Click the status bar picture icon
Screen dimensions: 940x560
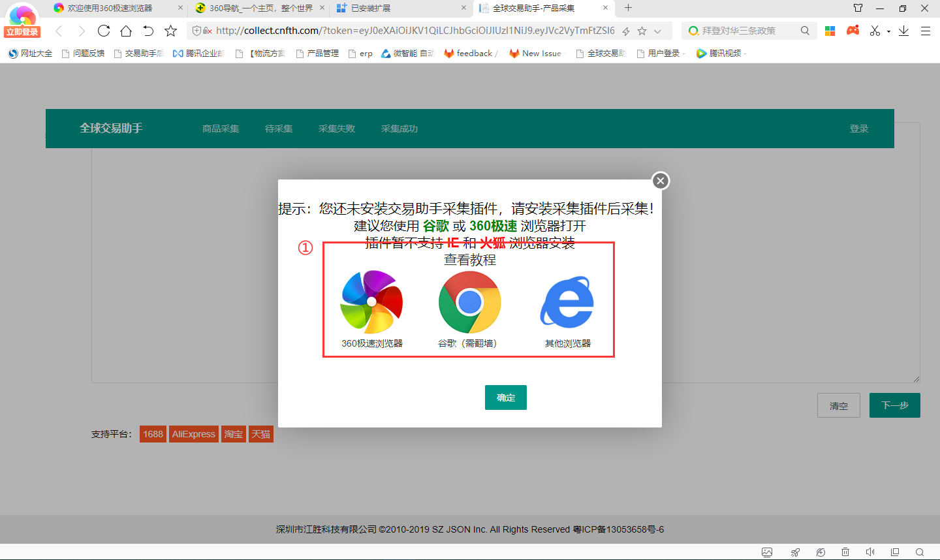(767, 552)
